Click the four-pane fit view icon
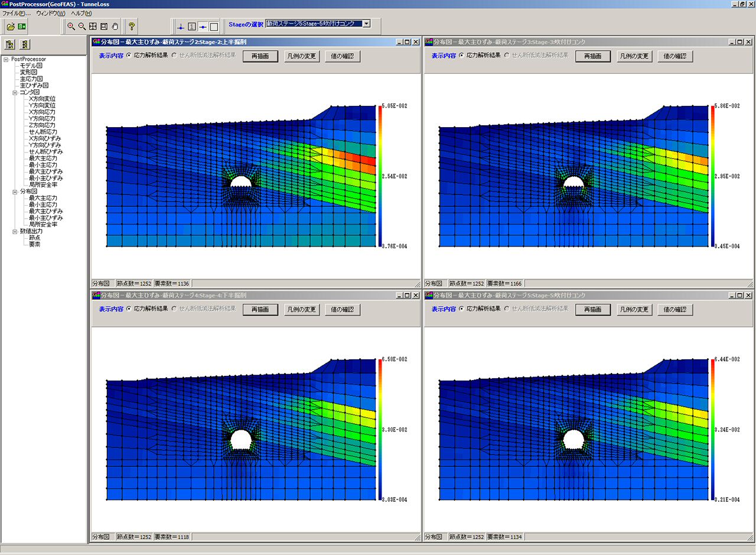Viewport: 756px width, 555px height. click(93, 26)
